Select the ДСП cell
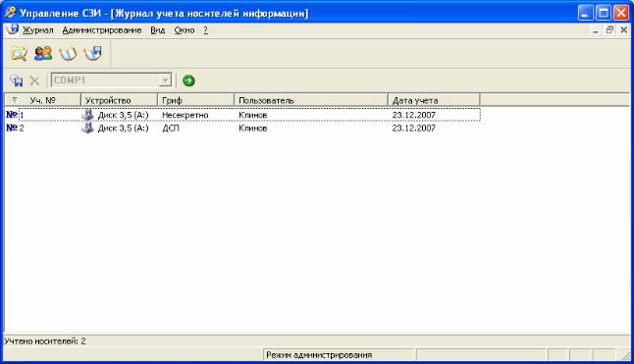Screen dimensions: 634x364 tap(171, 129)
